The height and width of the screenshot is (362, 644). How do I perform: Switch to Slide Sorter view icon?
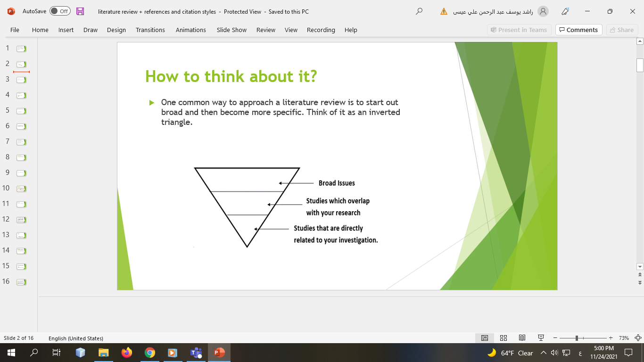(x=504, y=338)
